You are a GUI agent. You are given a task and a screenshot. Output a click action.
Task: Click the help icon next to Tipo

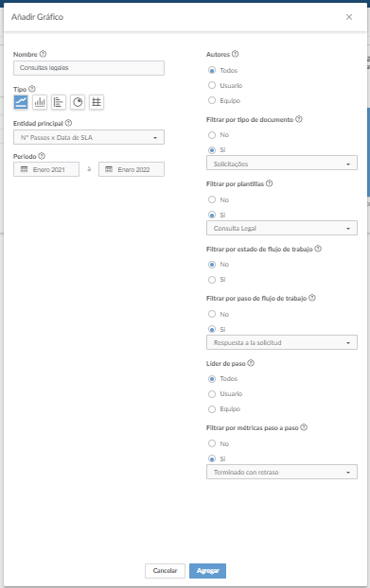[32, 89]
